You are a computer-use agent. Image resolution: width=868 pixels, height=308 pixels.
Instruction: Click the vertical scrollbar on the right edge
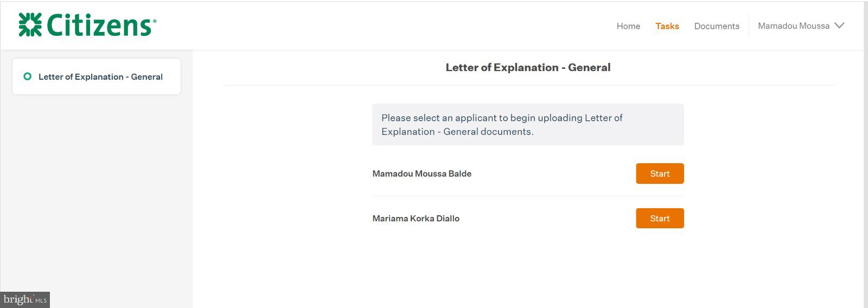pos(866,154)
